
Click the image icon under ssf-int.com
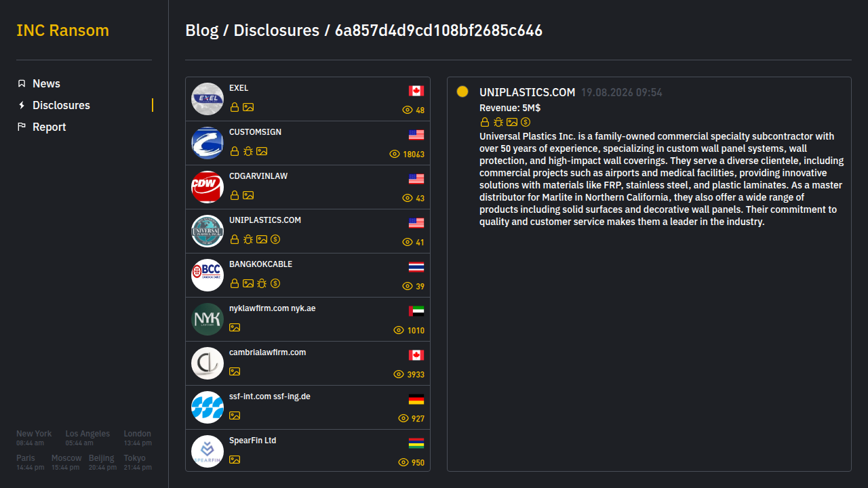point(235,415)
